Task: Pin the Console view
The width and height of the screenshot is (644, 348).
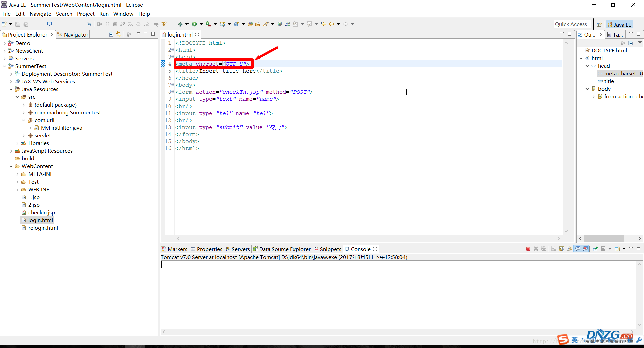Action: coord(595,249)
